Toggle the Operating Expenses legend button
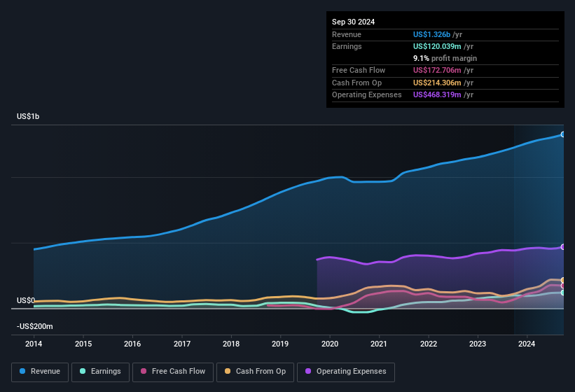This screenshot has width=575, height=392. coord(346,372)
